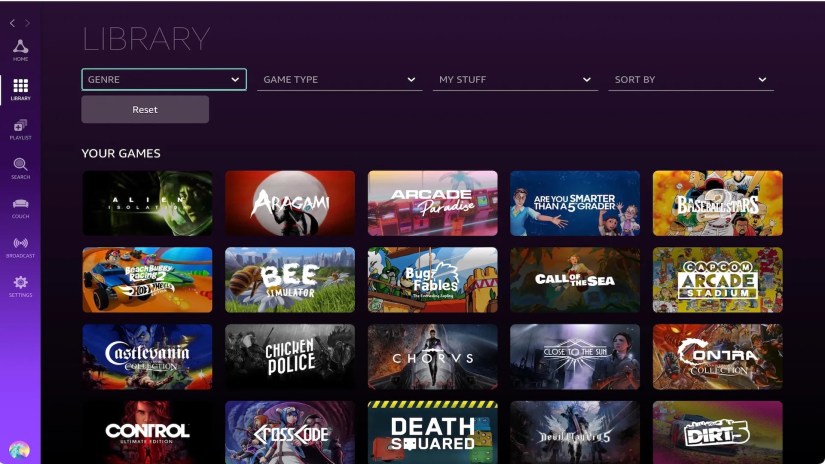Choose the Bee Simulator game
The width and height of the screenshot is (825, 464).
290,280
